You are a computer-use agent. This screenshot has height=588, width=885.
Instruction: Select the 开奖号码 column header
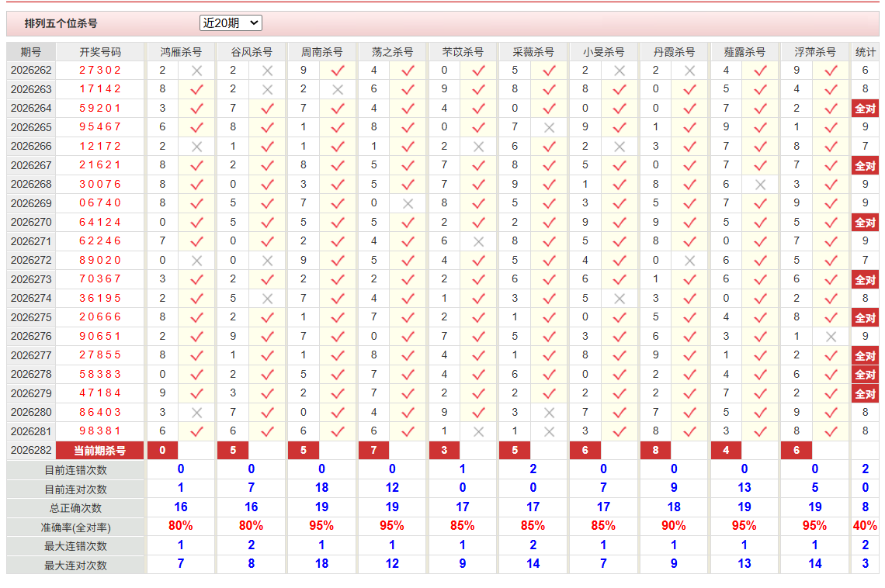coord(100,52)
